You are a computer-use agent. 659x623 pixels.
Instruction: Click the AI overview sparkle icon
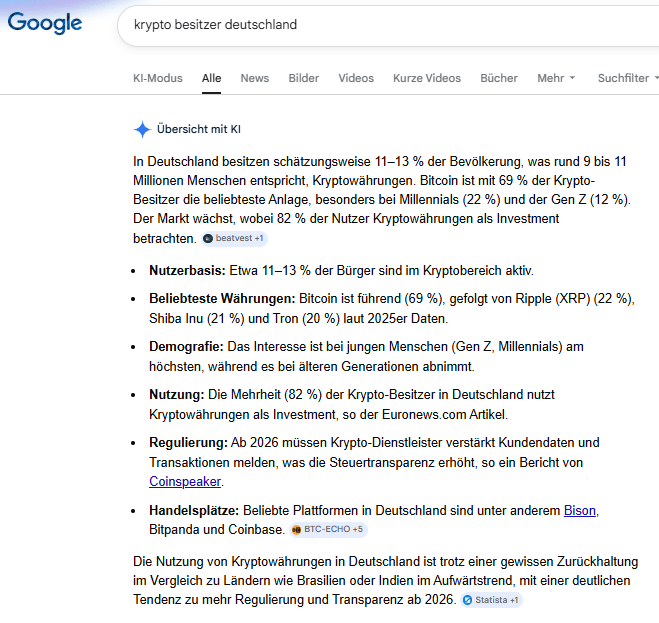click(x=142, y=129)
